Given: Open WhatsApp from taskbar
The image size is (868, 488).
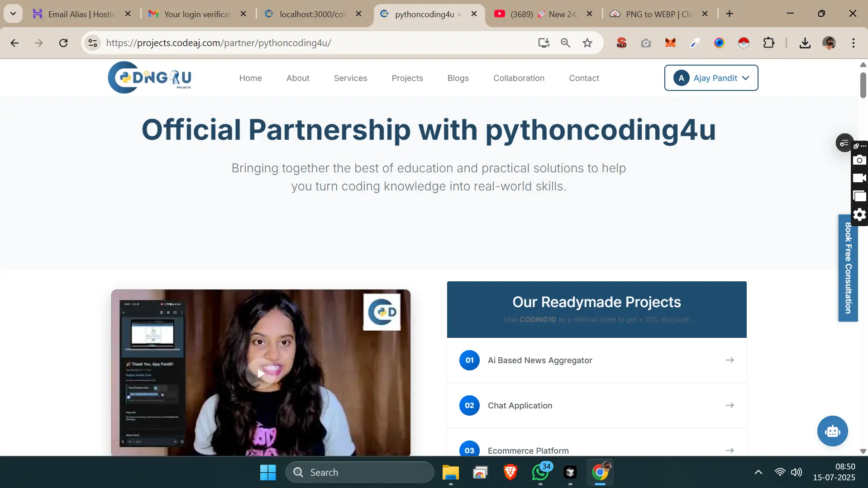Looking at the screenshot, I should [540, 472].
